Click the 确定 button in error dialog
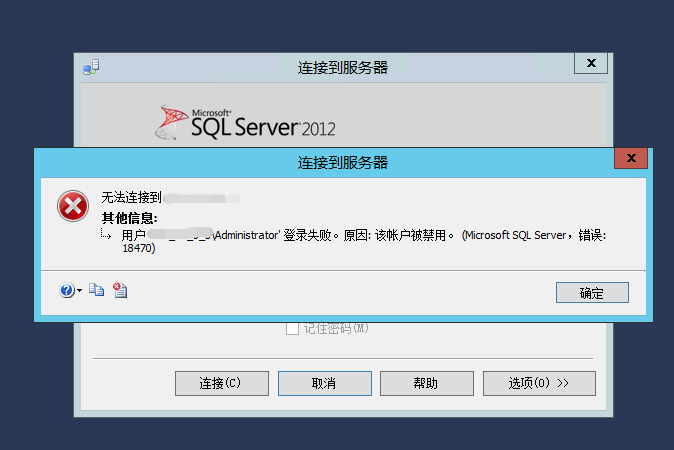Viewport: 674px width, 450px height. pyautogui.click(x=592, y=293)
